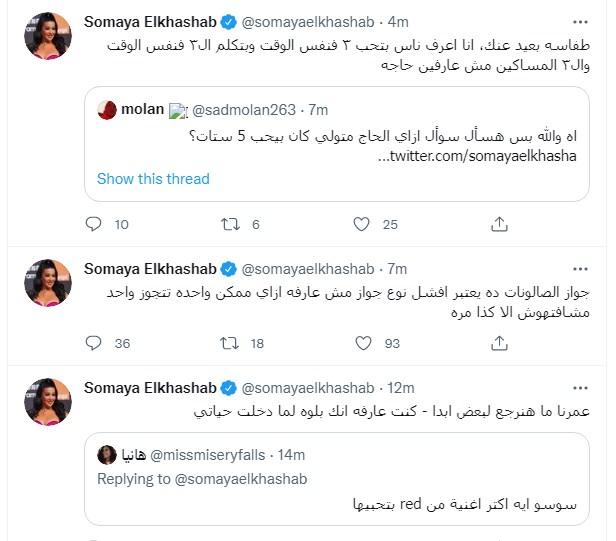This screenshot has height=541, width=616.
Task: Click Somaya Elkhashab's name on the 12m tweet
Action: [x=150, y=388]
